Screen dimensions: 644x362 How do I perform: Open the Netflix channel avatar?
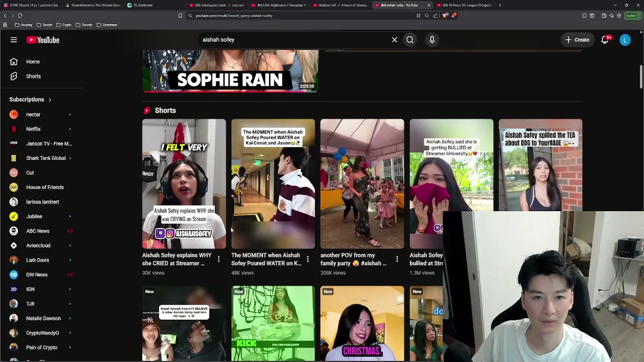(14, 129)
